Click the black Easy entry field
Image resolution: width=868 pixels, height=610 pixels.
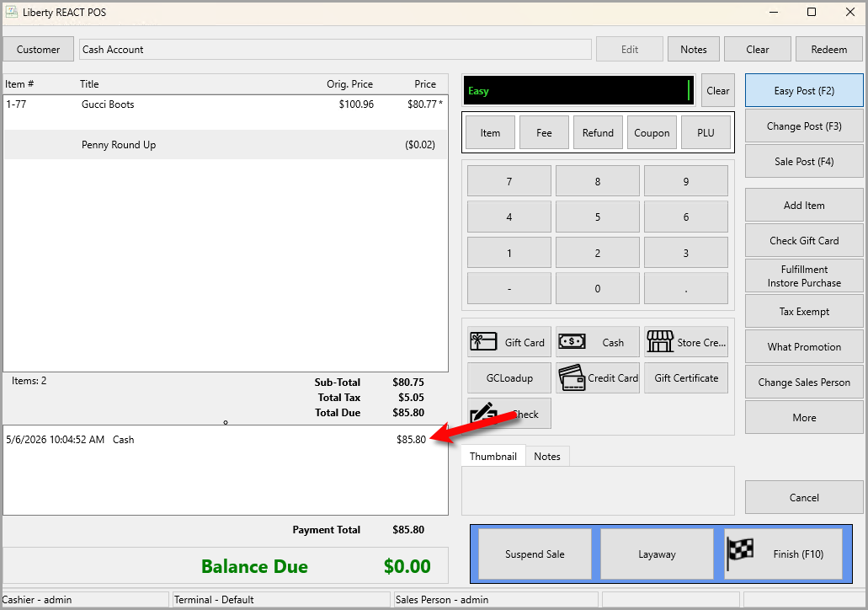pyautogui.click(x=578, y=90)
